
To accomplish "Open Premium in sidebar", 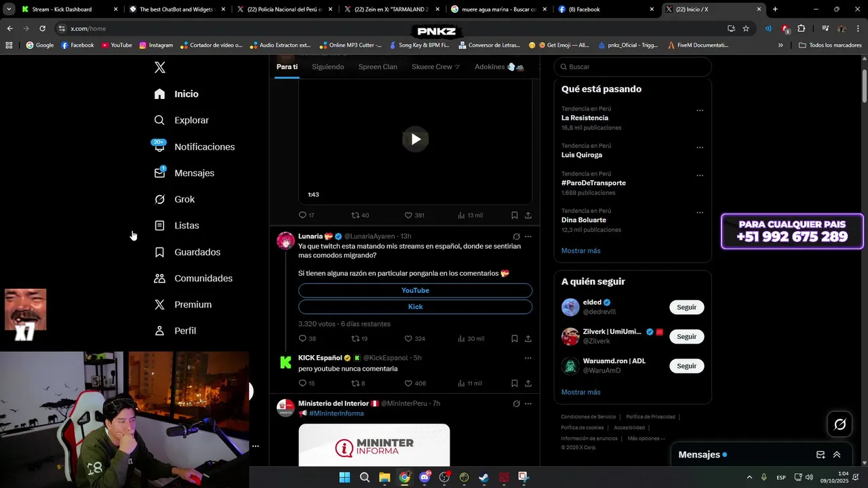I will pos(182,305).
